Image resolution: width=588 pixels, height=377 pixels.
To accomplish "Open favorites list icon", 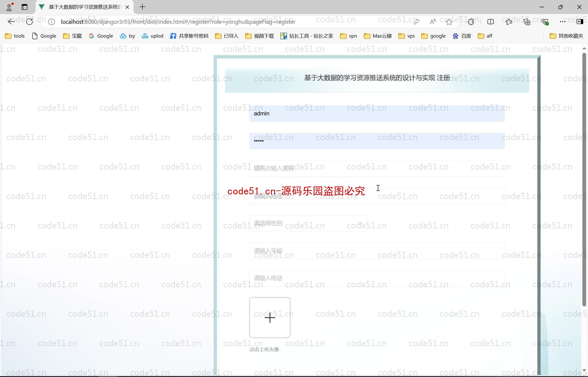I will [x=509, y=22].
